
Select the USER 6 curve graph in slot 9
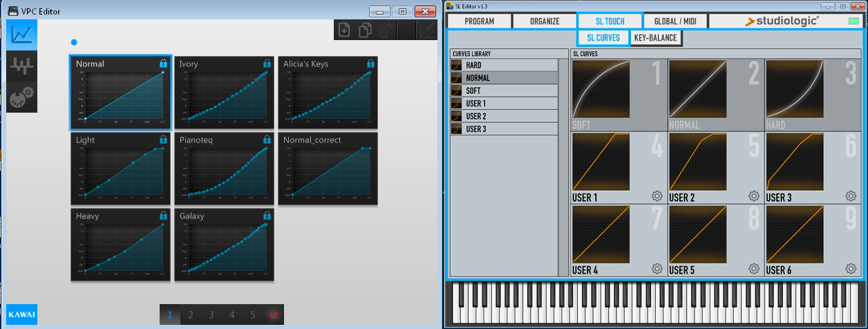click(795, 235)
